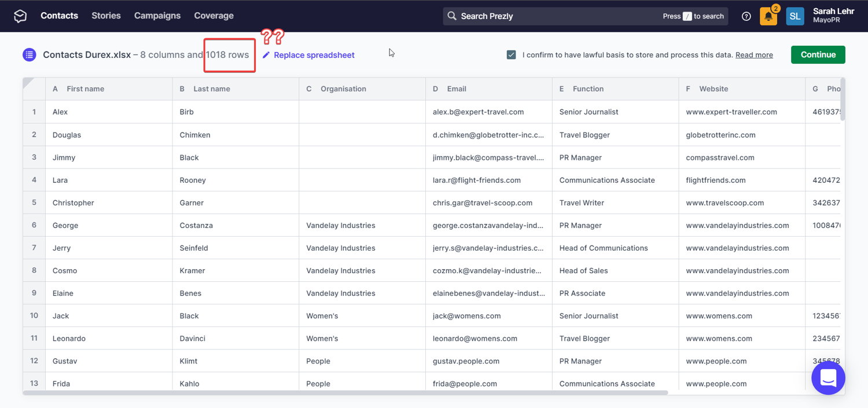Click the Travel Writer function cell

coord(616,203)
